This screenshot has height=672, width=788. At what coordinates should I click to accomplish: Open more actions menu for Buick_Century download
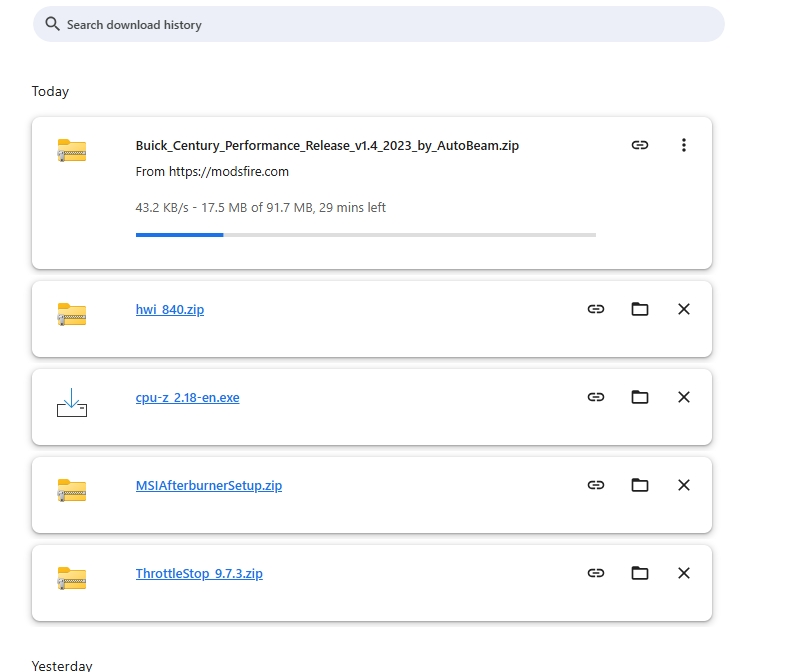[x=683, y=145]
